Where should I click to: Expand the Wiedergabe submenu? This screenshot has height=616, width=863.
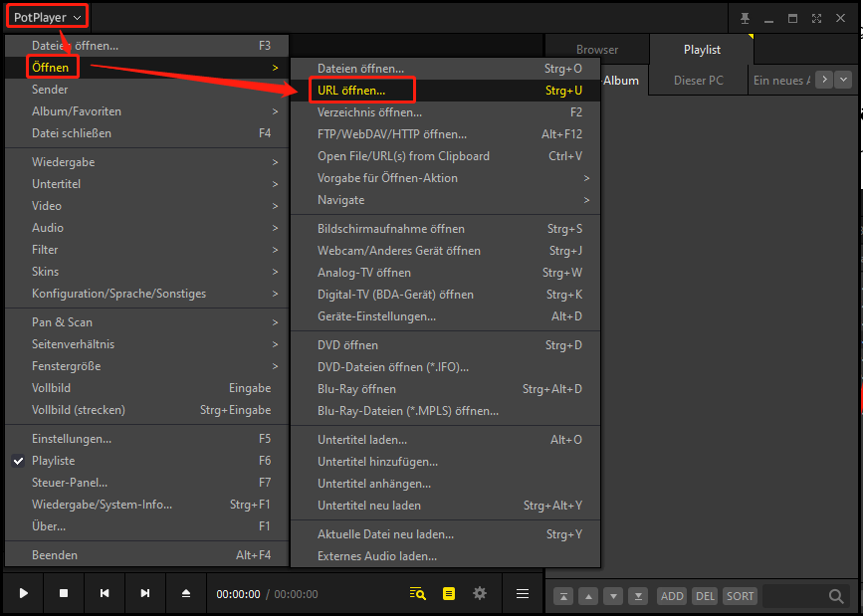coord(146,162)
